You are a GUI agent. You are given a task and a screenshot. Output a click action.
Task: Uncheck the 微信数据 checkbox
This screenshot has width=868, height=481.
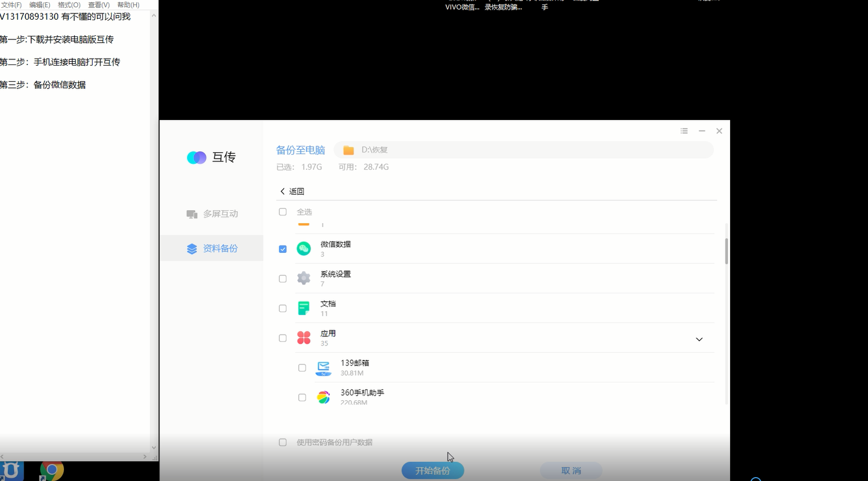tap(283, 249)
